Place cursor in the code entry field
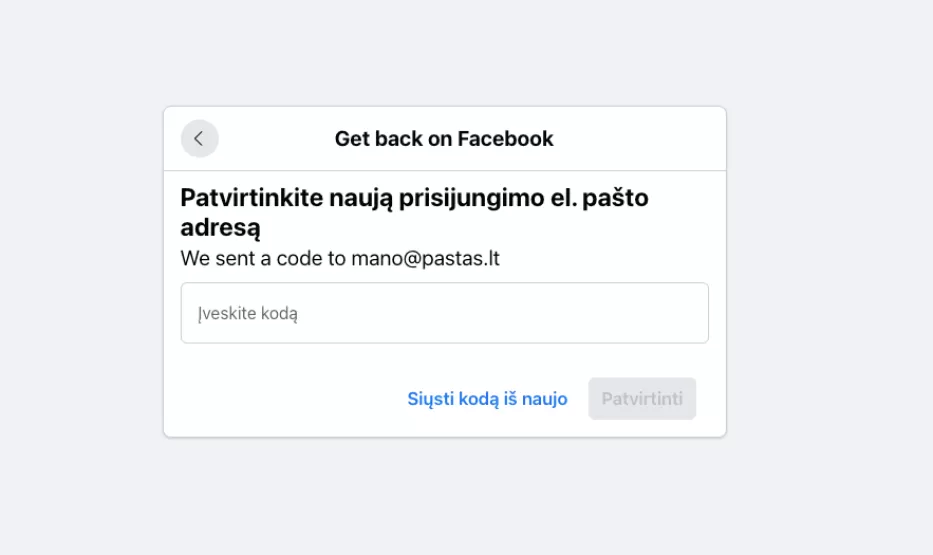This screenshot has width=933, height=555. click(x=444, y=313)
